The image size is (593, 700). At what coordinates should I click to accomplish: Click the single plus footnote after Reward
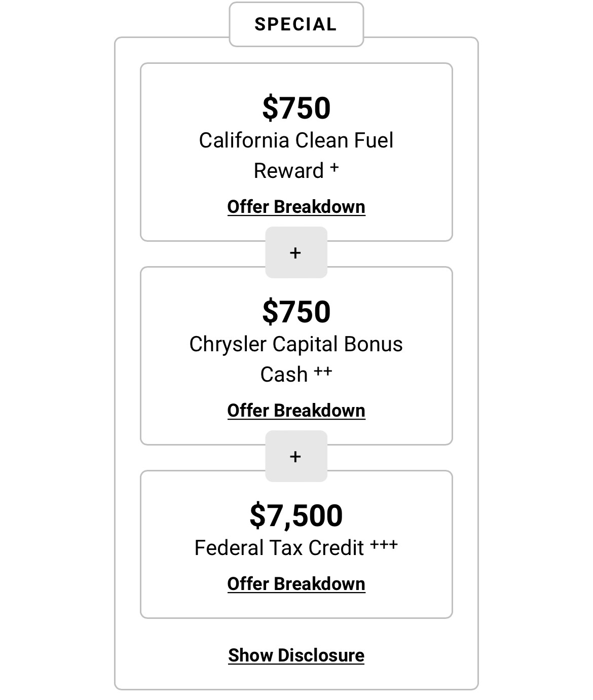point(334,167)
